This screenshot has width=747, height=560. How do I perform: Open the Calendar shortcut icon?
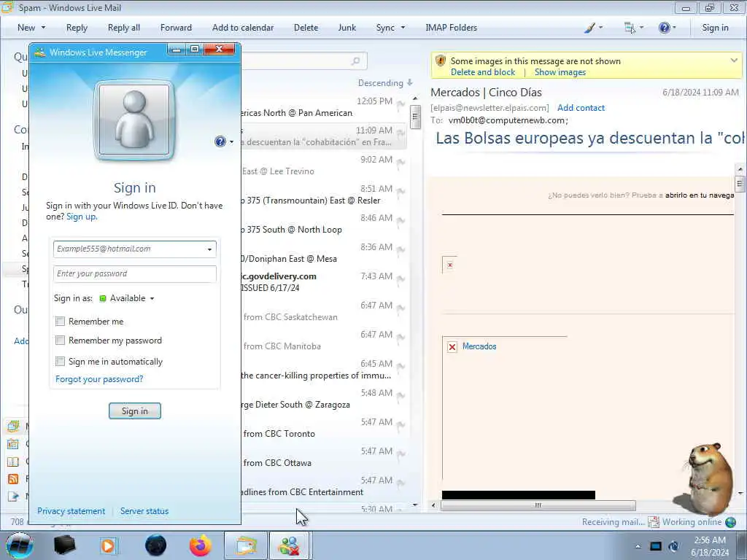click(x=13, y=444)
